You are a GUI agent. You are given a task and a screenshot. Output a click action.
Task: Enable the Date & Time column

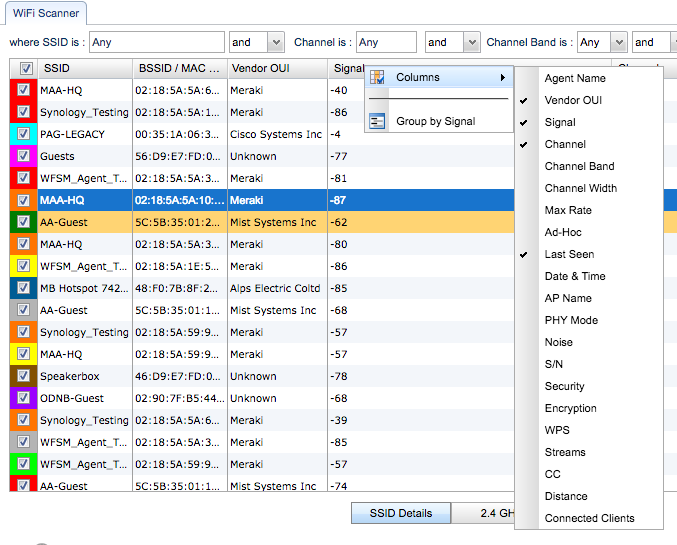(x=575, y=276)
